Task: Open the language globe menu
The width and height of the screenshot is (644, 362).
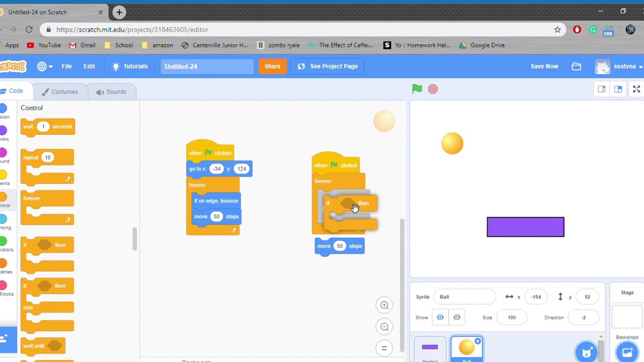Action: click(x=44, y=66)
